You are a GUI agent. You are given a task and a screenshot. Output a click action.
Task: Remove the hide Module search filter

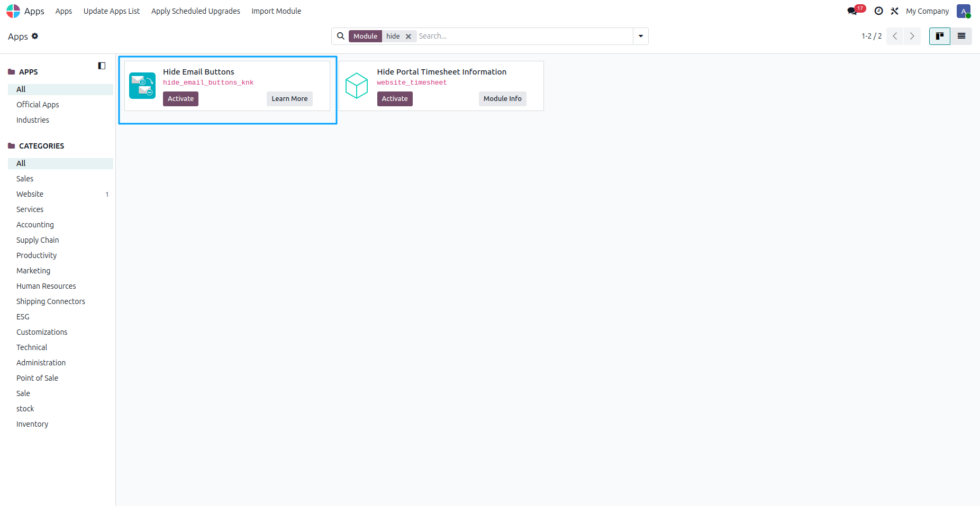408,36
